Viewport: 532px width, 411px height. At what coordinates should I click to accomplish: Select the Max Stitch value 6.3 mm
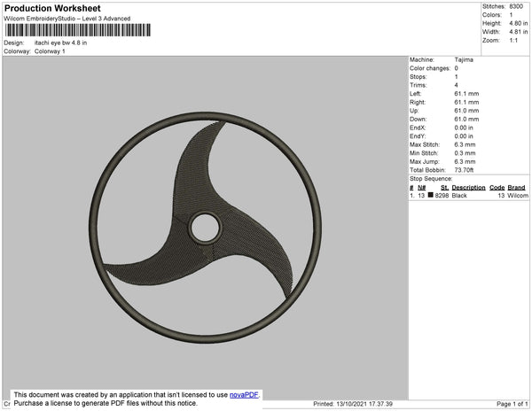point(465,144)
